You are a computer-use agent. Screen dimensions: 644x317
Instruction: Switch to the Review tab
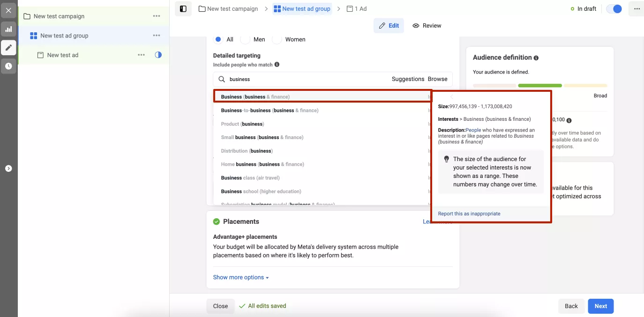click(427, 26)
